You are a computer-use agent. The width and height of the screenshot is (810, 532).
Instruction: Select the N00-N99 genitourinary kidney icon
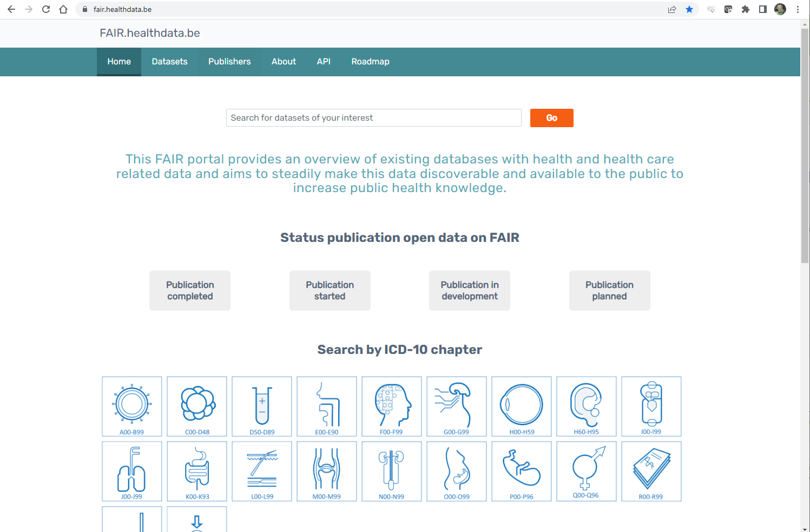point(391,471)
